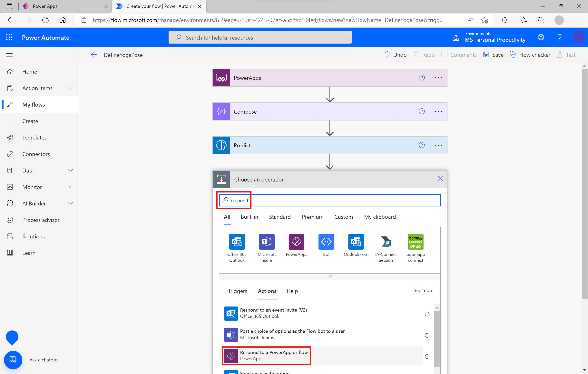Switch to the Triggers tab

tap(237, 291)
